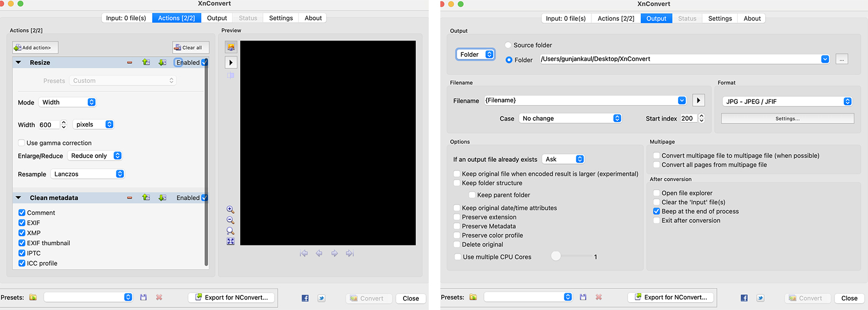This screenshot has width=868, height=310.
Task: Select the Source folder radio button
Action: [x=509, y=45]
